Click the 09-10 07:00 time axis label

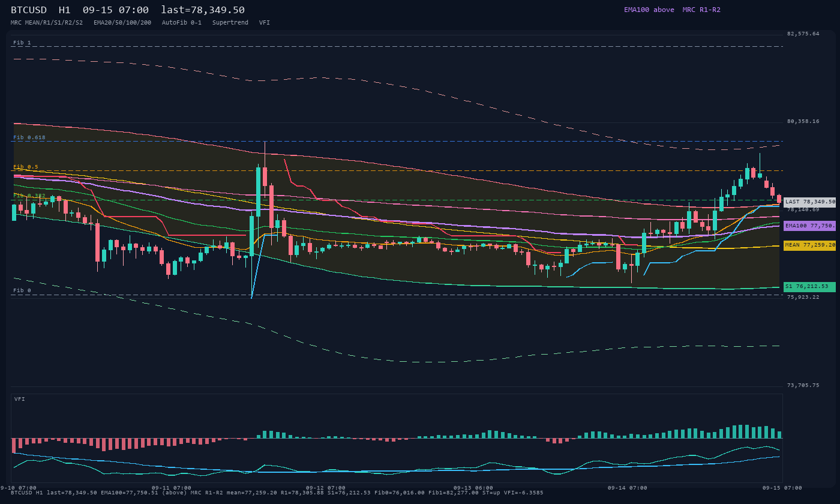pyautogui.click(x=18, y=488)
